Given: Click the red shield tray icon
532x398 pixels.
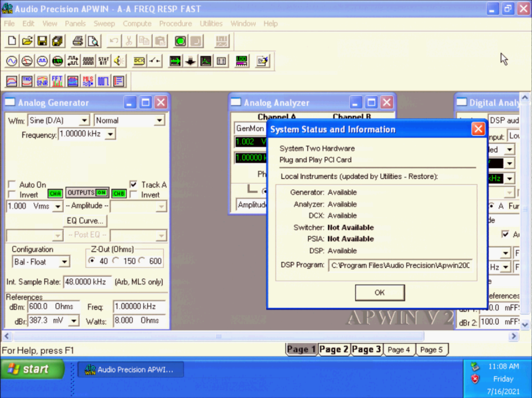Looking at the screenshot, I should [475, 379].
